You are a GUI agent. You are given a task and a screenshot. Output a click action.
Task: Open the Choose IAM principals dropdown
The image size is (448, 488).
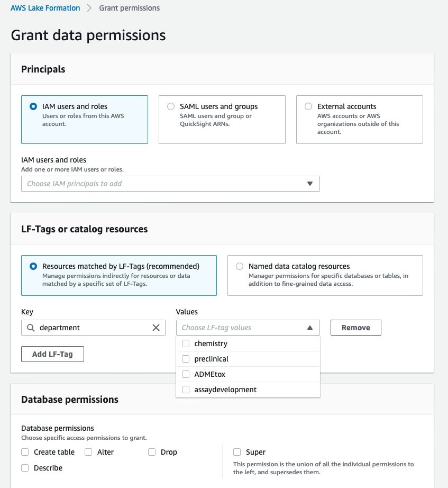click(x=170, y=184)
